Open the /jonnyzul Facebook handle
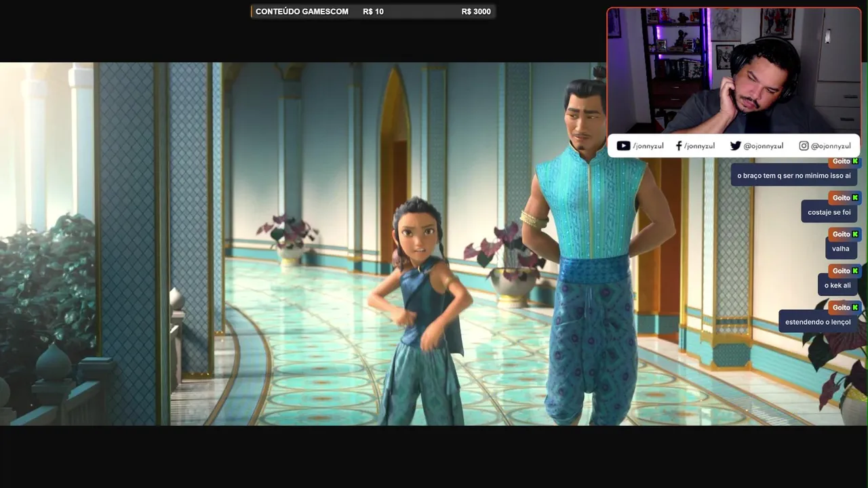The image size is (868, 488). click(699, 146)
